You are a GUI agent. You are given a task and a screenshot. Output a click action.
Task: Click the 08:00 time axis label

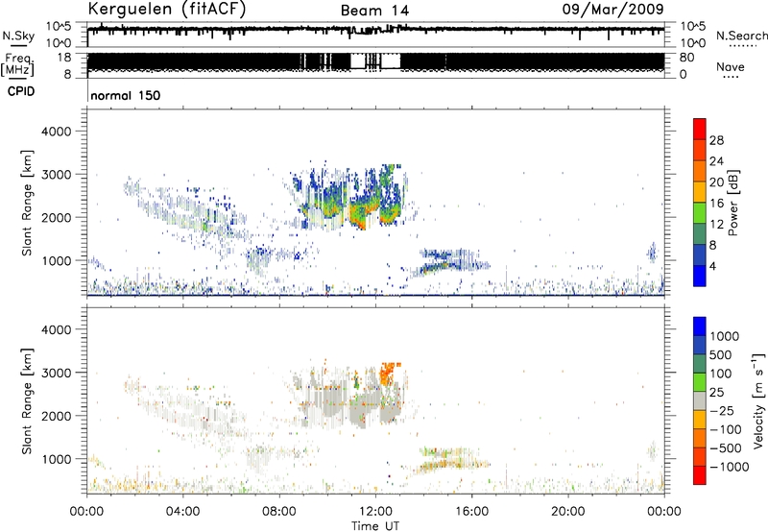point(279,512)
